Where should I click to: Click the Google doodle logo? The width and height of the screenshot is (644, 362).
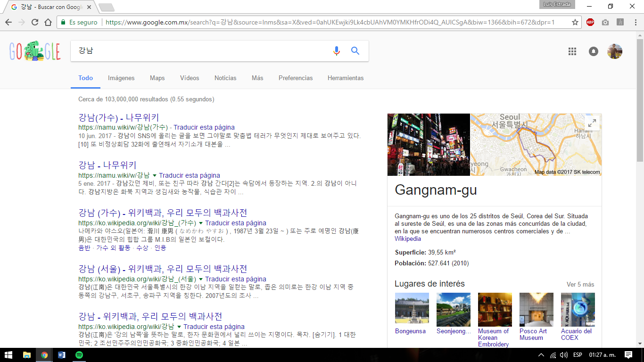[35, 51]
